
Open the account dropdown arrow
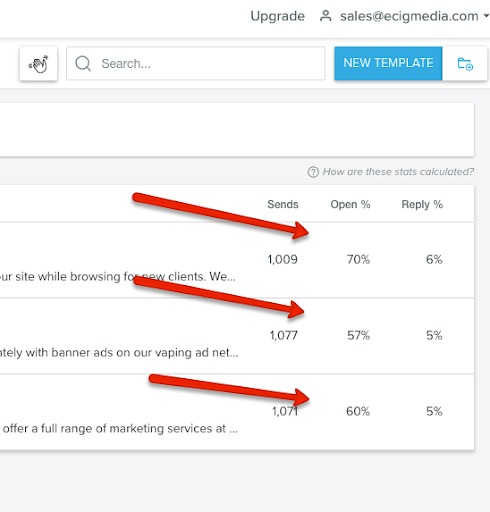point(486,16)
